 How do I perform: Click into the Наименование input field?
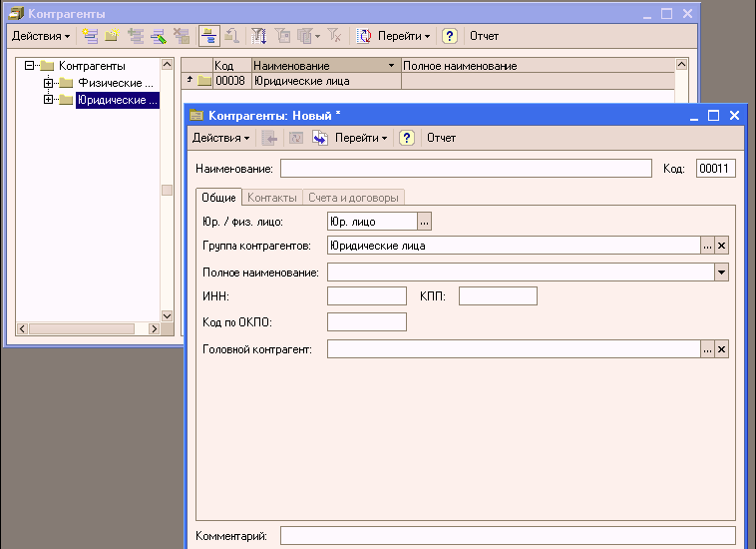(x=465, y=169)
